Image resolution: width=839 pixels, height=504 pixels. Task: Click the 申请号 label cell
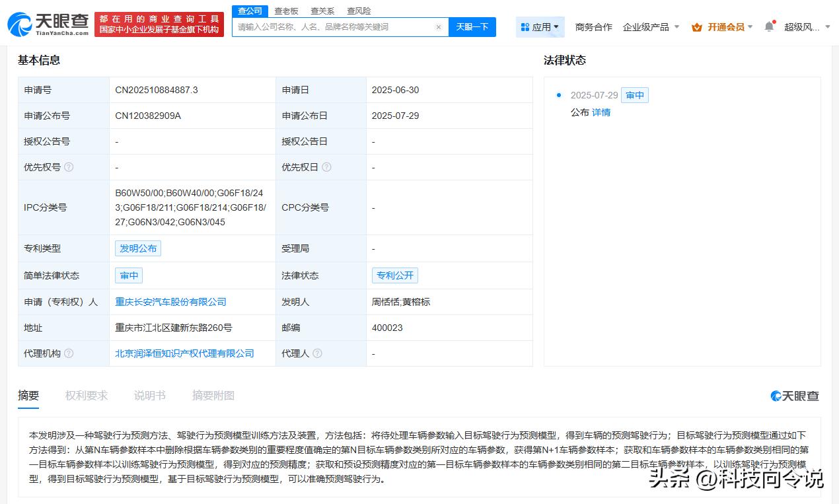pos(64,90)
